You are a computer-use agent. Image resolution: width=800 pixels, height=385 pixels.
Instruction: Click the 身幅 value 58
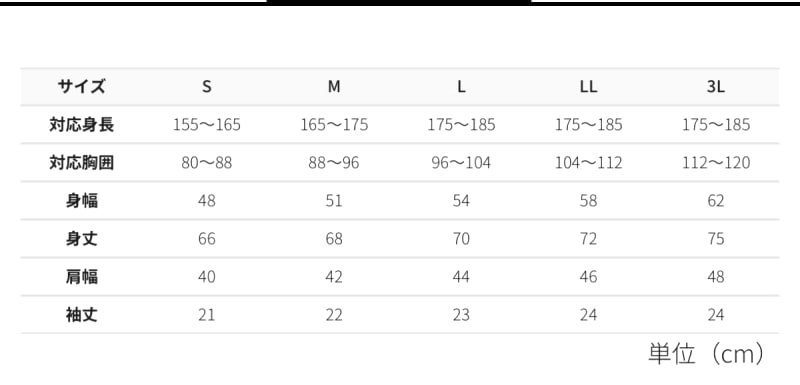coord(588,201)
